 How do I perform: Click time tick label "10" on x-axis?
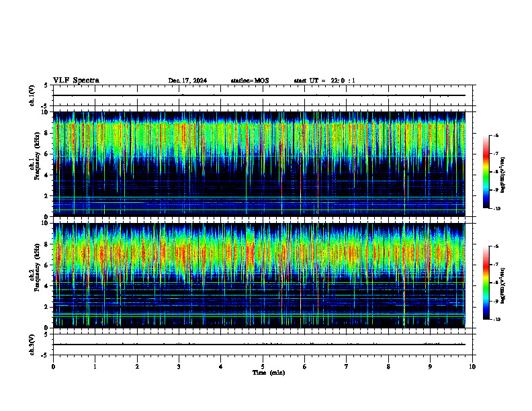472,367
